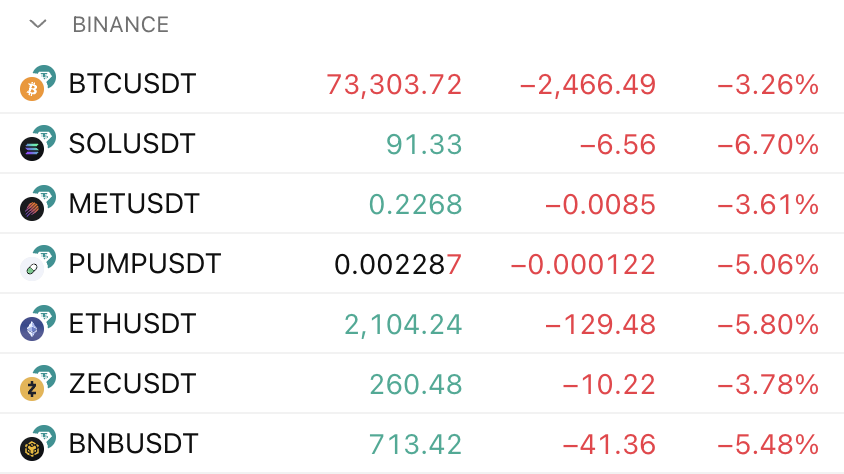Click the Solana coin icon

tap(32, 149)
